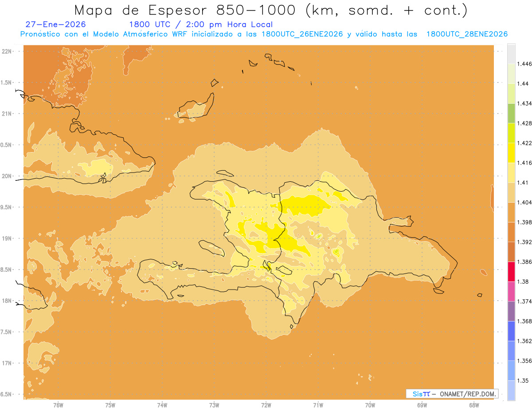Click the date text '27-Ene-2026'
Screen dimensions: 532x411
click(x=56, y=24)
